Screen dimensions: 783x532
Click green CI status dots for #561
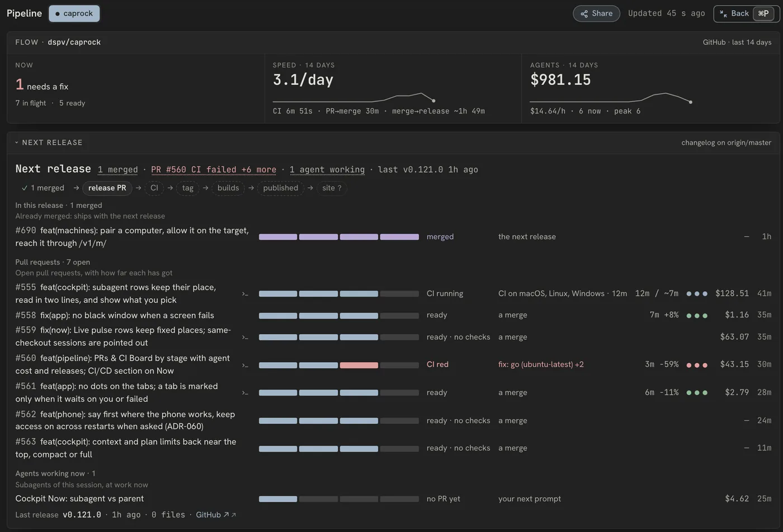(x=697, y=393)
